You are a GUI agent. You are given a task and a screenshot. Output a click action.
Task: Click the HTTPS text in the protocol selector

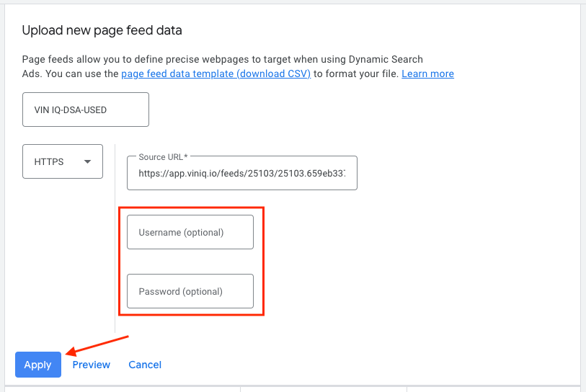49,161
